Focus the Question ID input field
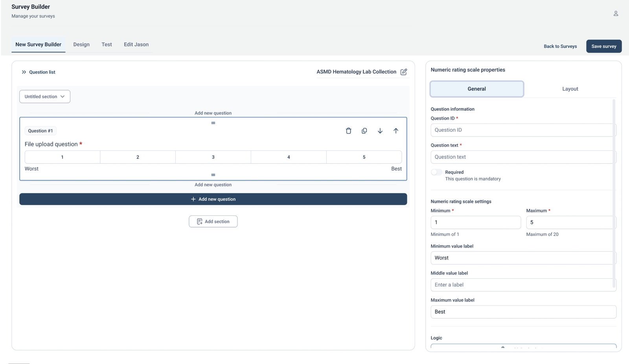 click(523, 130)
